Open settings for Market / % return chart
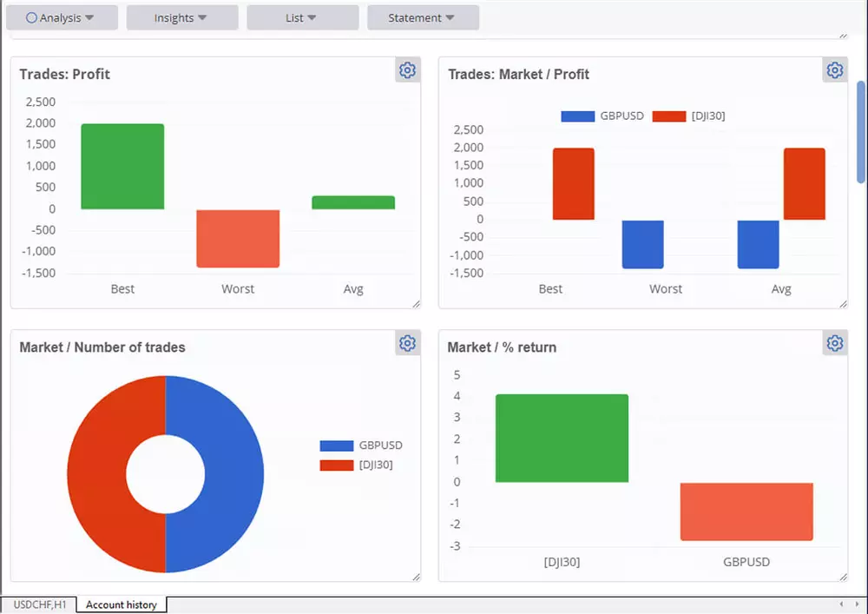Screen dimensions: 868x614 tap(834, 343)
